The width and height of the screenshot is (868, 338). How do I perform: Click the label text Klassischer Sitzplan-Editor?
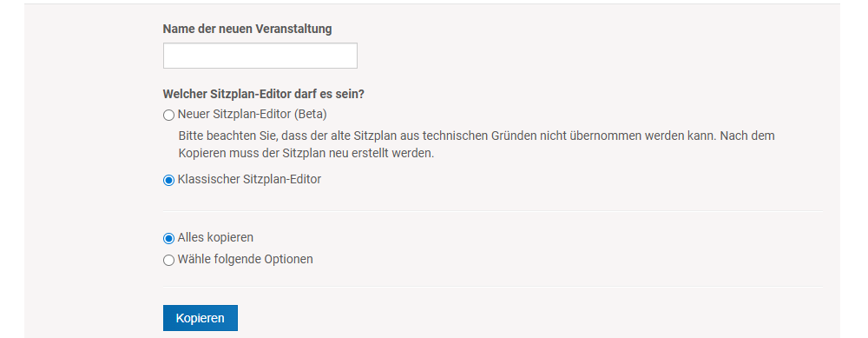coord(249,180)
